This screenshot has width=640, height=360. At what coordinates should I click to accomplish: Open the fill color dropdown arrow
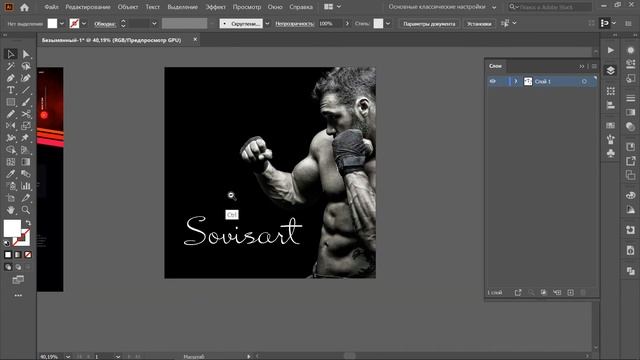click(x=62, y=24)
